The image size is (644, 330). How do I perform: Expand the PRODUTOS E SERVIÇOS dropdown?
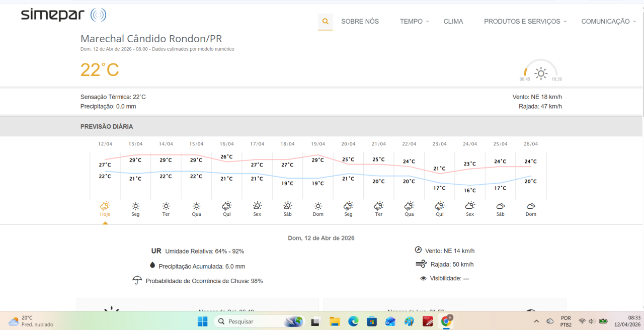coord(525,22)
